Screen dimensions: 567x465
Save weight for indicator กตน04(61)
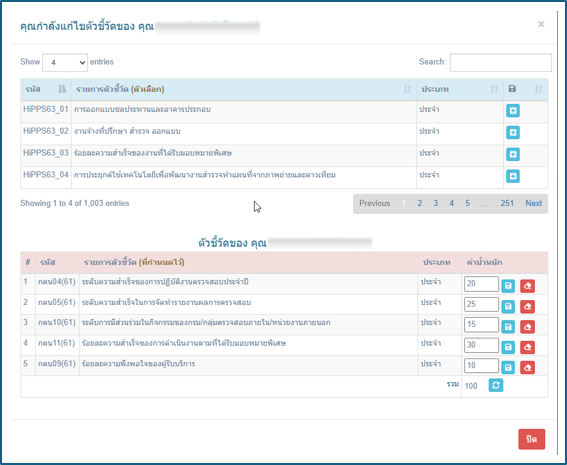pos(508,286)
